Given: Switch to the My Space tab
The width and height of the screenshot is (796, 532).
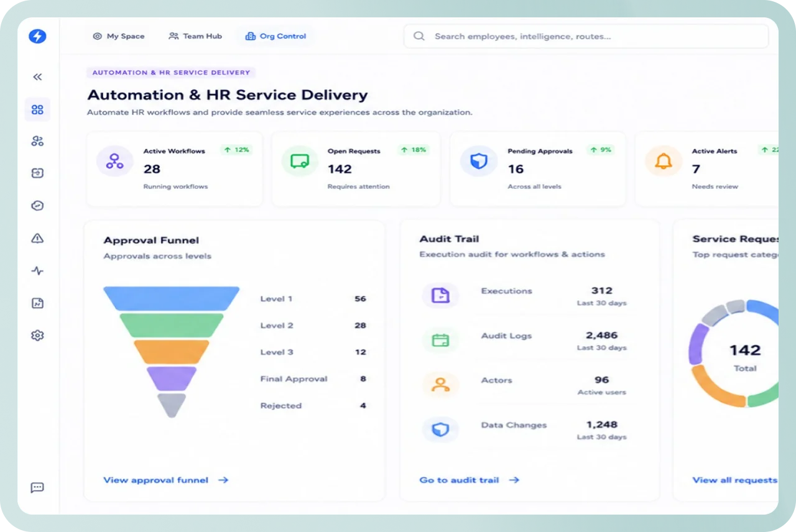Looking at the screenshot, I should [118, 36].
